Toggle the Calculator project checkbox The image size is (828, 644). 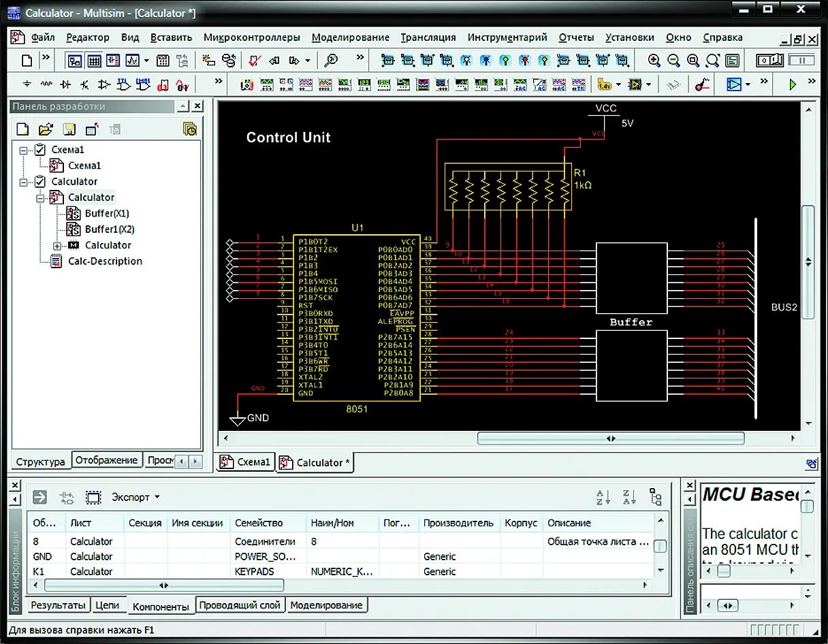click(x=39, y=181)
